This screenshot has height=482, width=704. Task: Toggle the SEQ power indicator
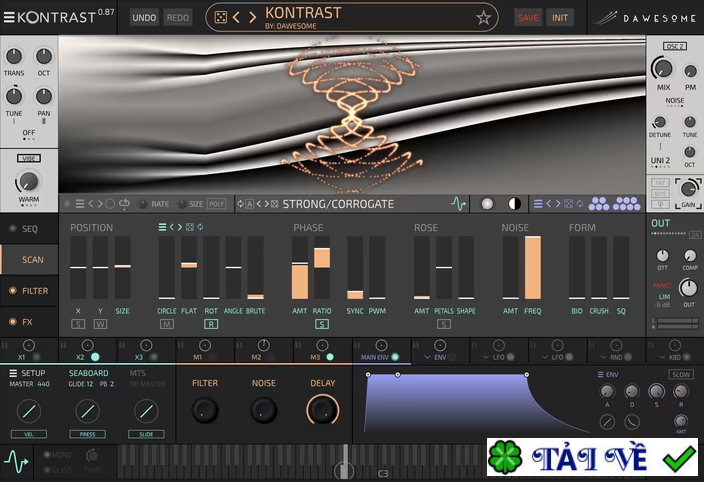pos(13,228)
